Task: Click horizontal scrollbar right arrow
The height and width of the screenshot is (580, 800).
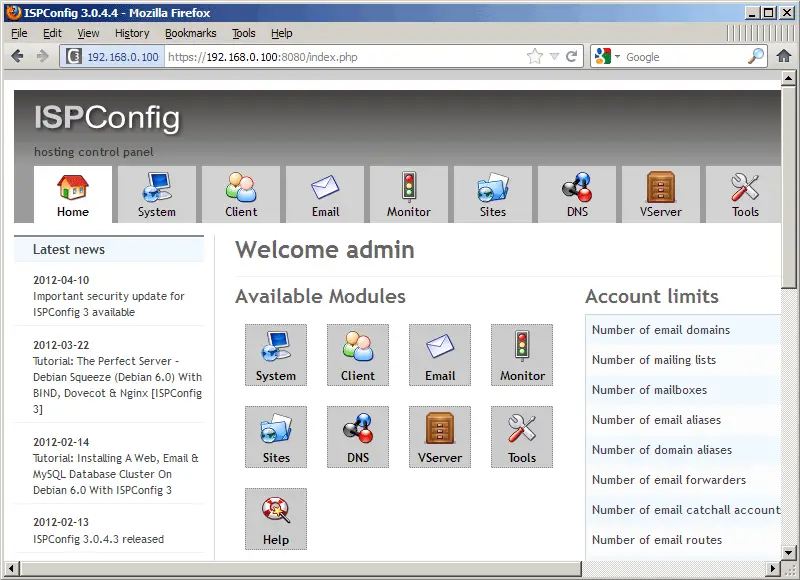Action: [772, 568]
